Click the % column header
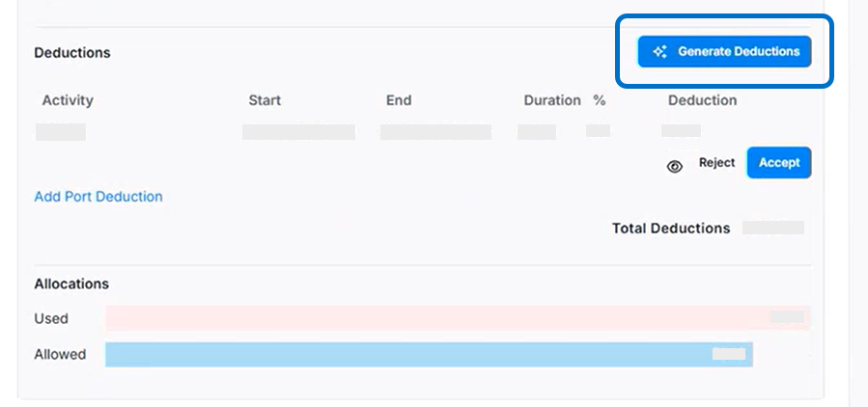 [x=600, y=100]
